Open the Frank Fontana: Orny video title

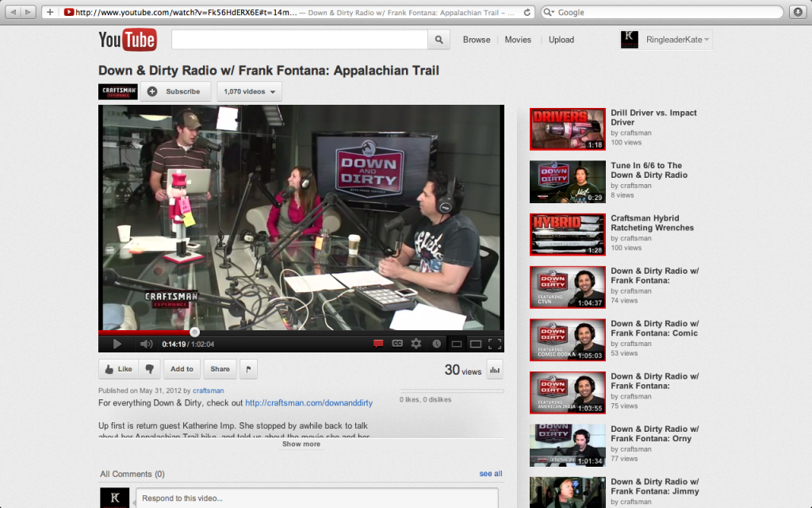[654, 434]
